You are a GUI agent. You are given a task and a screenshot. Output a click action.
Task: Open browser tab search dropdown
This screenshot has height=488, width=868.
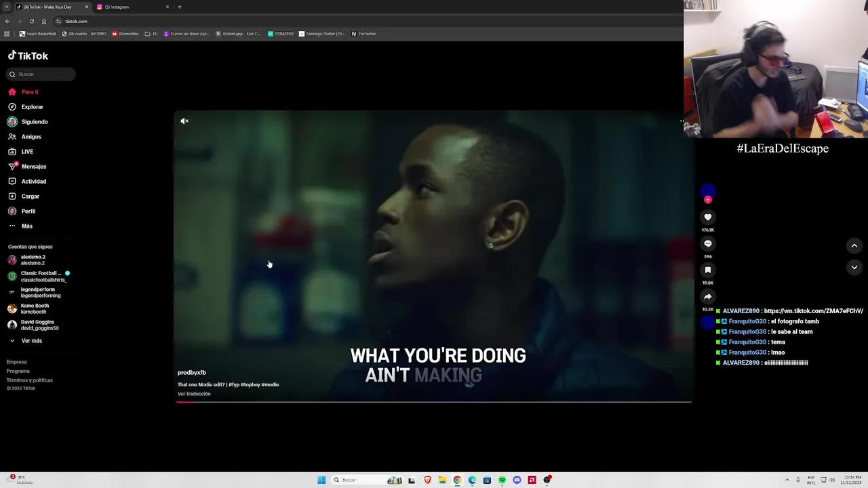[7, 7]
